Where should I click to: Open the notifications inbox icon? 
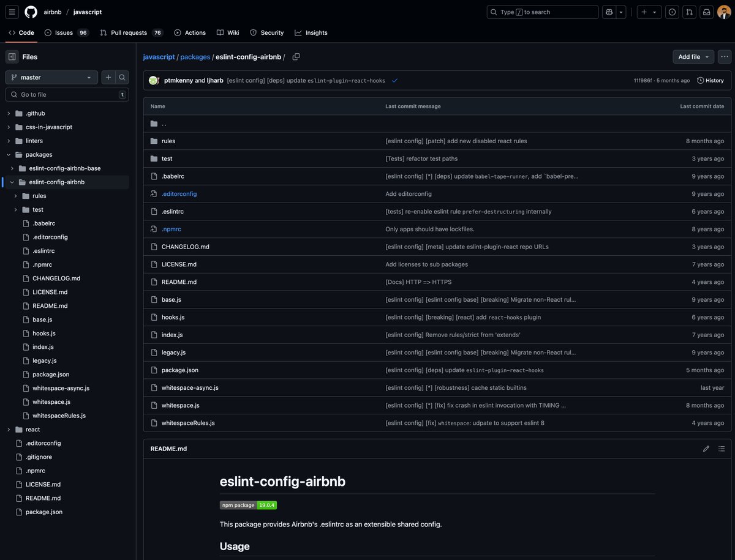point(706,12)
